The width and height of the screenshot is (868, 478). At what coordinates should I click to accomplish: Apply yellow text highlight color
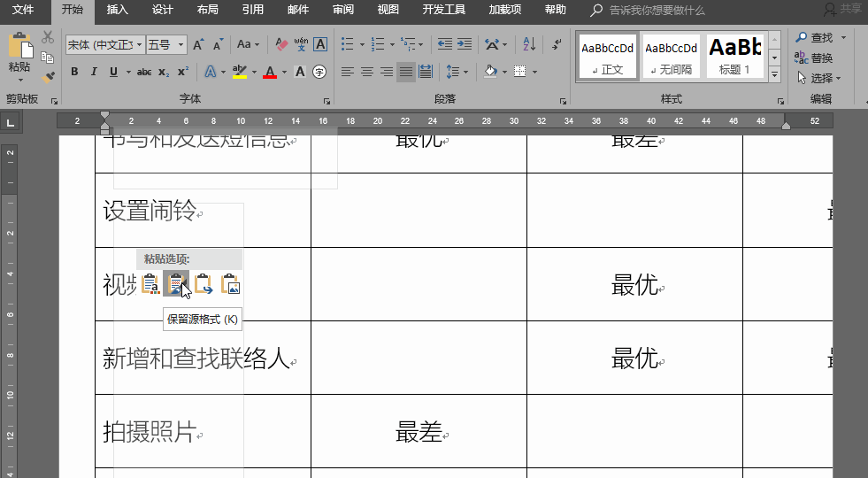(239, 72)
